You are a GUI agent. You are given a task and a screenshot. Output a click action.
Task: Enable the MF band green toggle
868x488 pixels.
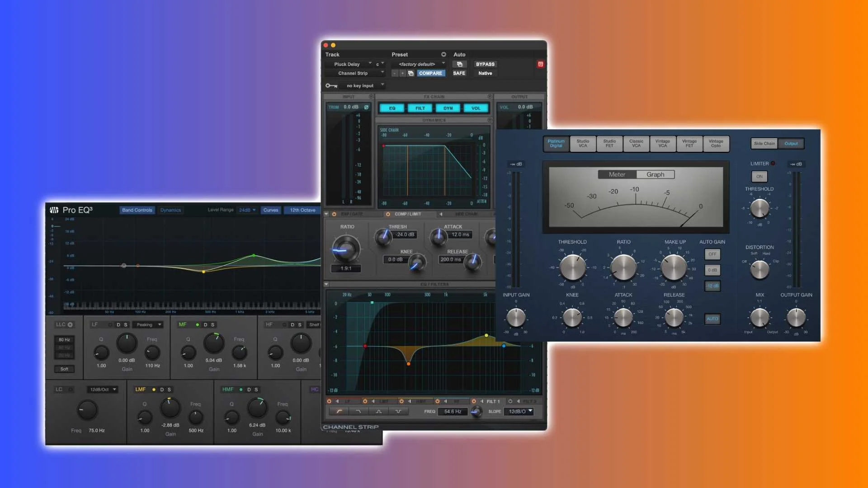197,325
